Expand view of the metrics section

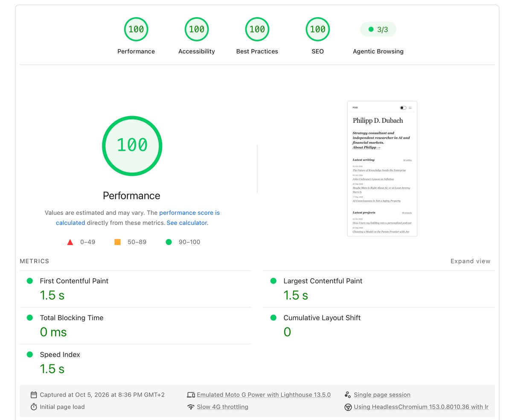click(470, 261)
